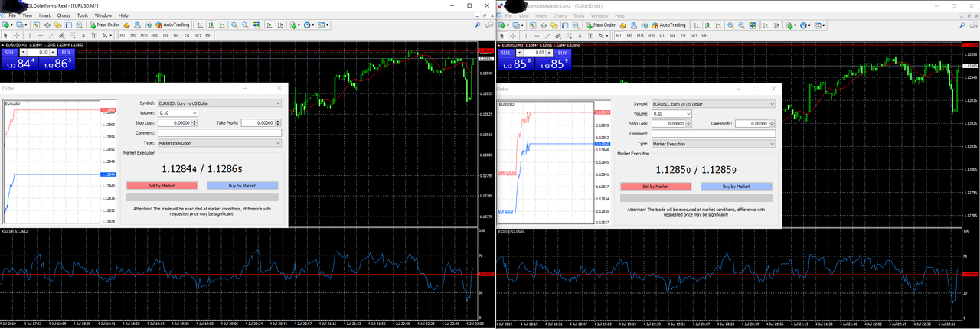Toggle chart shift icon in left terminal
This screenshot has height=329, width=980.
(280, 24)
